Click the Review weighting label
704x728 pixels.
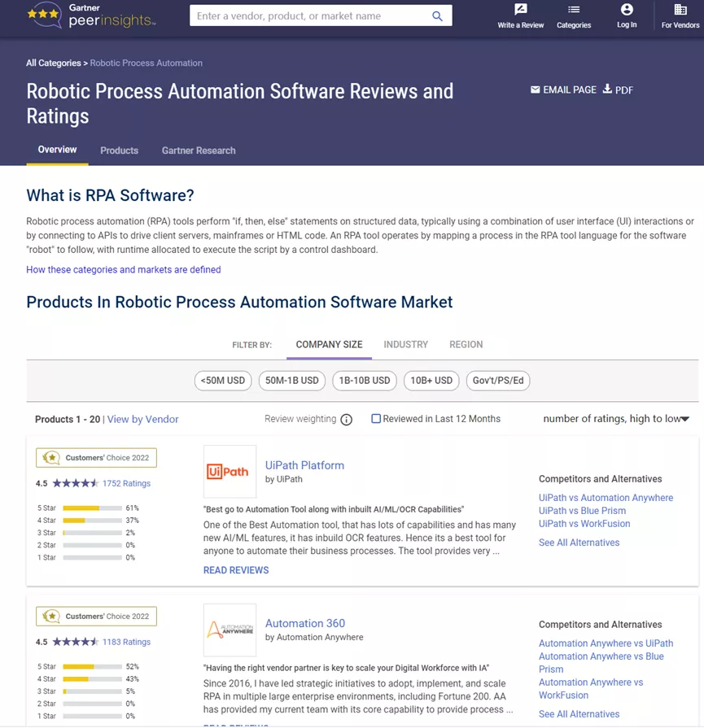tap(300, 419)
